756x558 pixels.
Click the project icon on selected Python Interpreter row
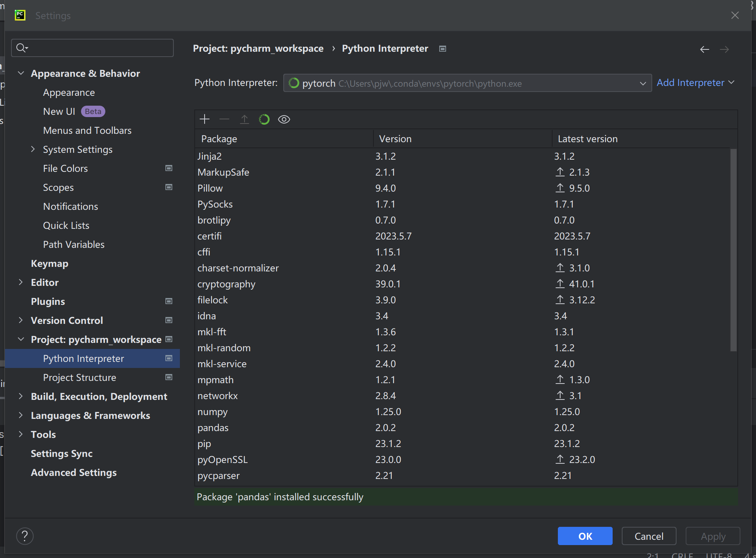point(169,358)
